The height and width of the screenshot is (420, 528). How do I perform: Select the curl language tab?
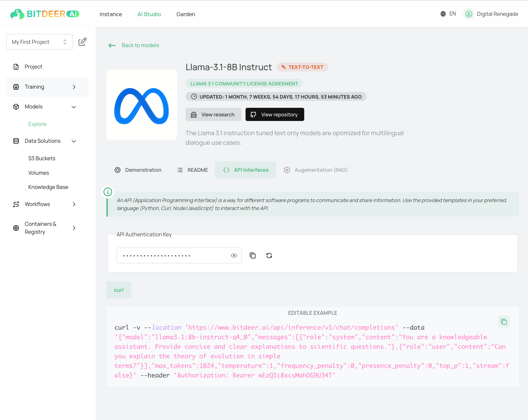pyautogui.click(x=119, y=290)
